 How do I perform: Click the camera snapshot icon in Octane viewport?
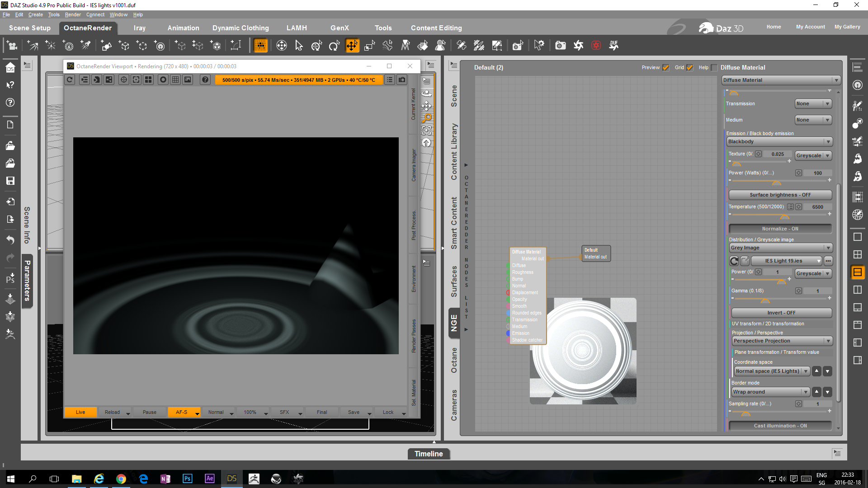pos(402,80)
